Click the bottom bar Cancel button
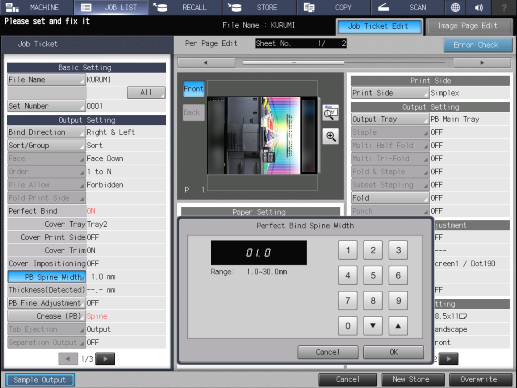The height and width of the screenshot is (388, 517). point(347,380)
